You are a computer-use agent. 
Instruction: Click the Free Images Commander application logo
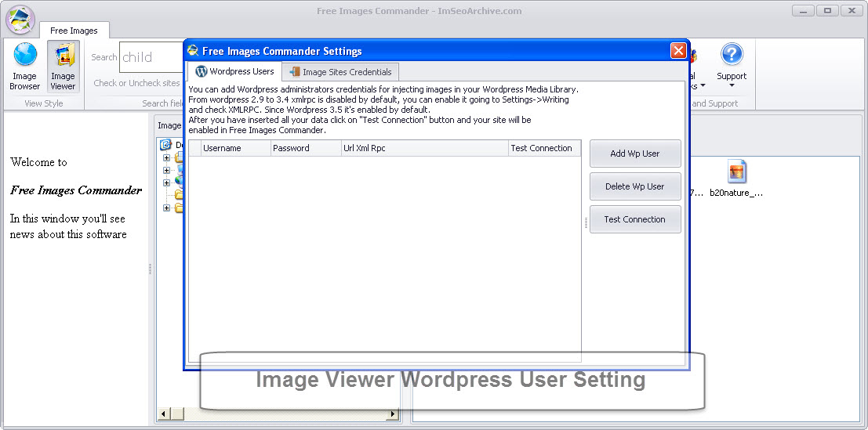click(x=20, y=20)
